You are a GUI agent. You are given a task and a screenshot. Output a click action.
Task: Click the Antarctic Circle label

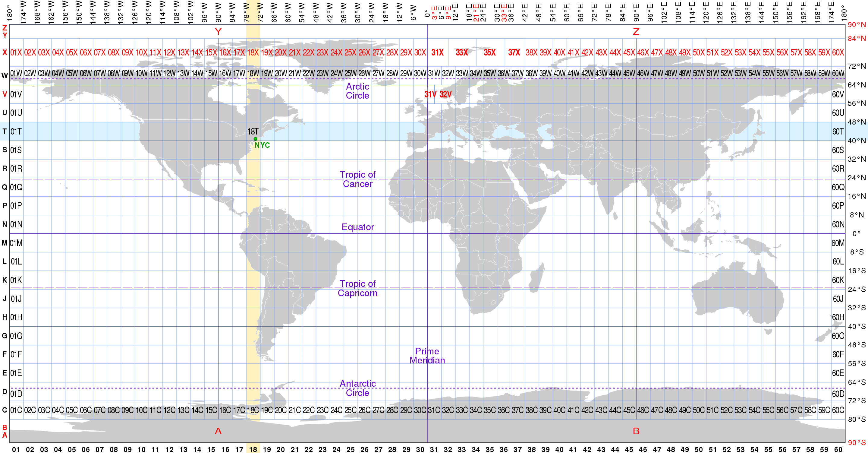[x=357, y=388]
